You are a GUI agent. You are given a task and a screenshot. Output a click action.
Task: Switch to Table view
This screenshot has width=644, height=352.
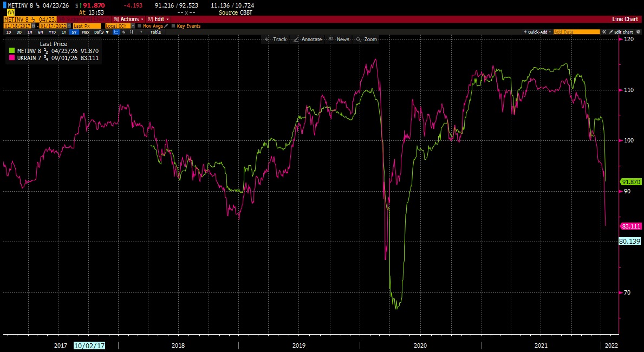click(155, 32)
